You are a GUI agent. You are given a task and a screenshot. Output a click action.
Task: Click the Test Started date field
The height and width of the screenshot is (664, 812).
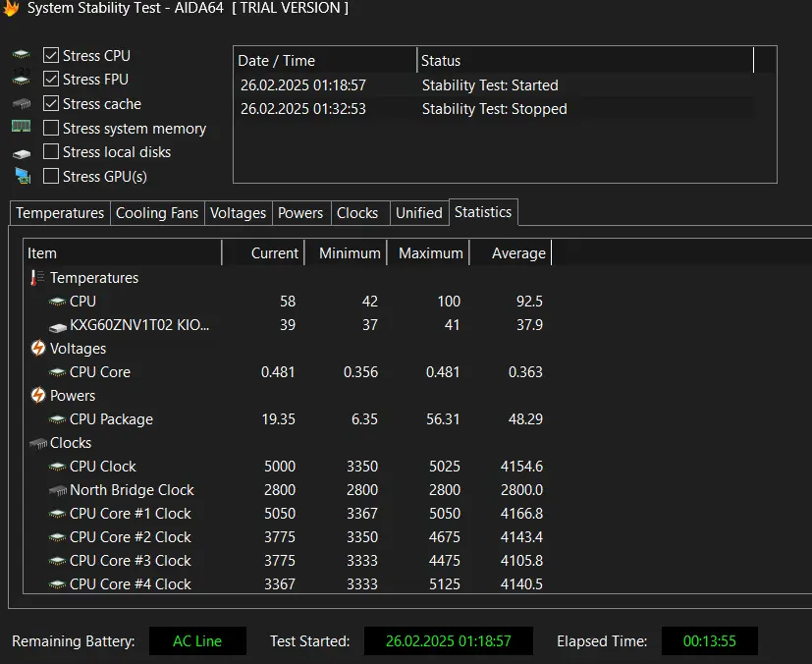tap(449, 641)
